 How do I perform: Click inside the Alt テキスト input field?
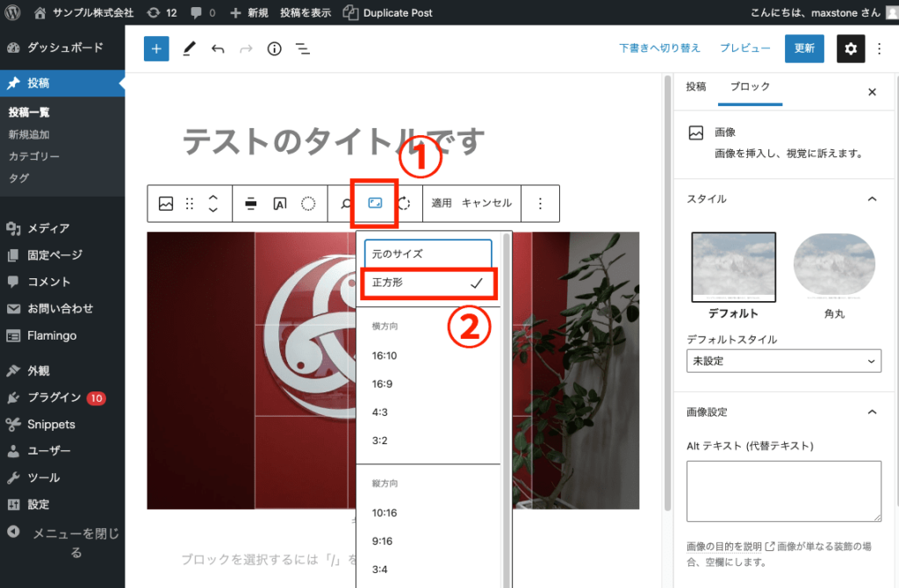point(783,491)
